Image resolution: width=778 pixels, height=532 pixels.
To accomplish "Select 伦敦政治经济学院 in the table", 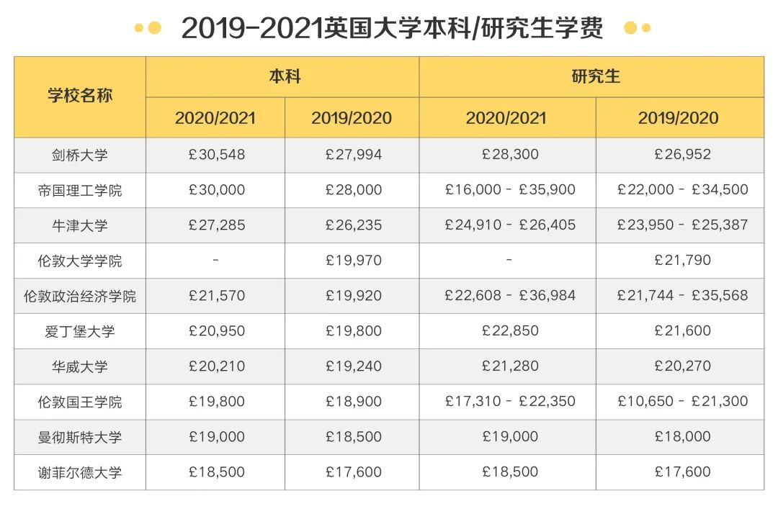I will 80,296.
